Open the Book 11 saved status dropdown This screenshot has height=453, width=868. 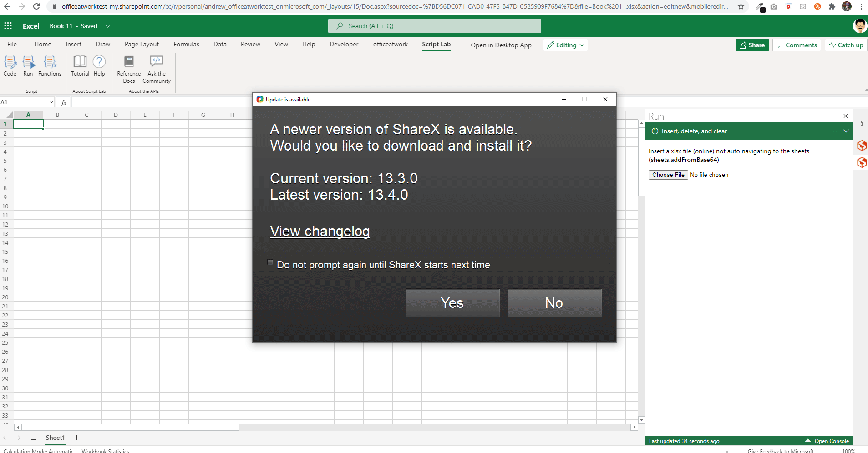pyautogui.click(x=108, y=26)
